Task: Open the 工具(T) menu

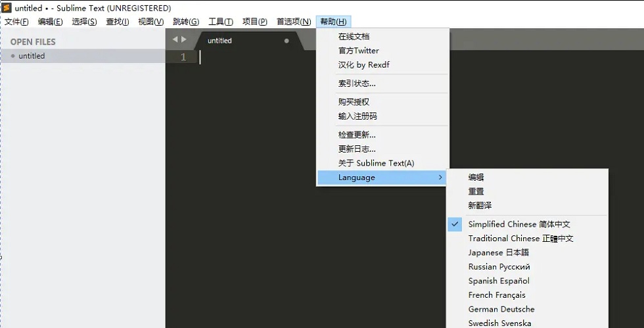Action: click(221, 22)
